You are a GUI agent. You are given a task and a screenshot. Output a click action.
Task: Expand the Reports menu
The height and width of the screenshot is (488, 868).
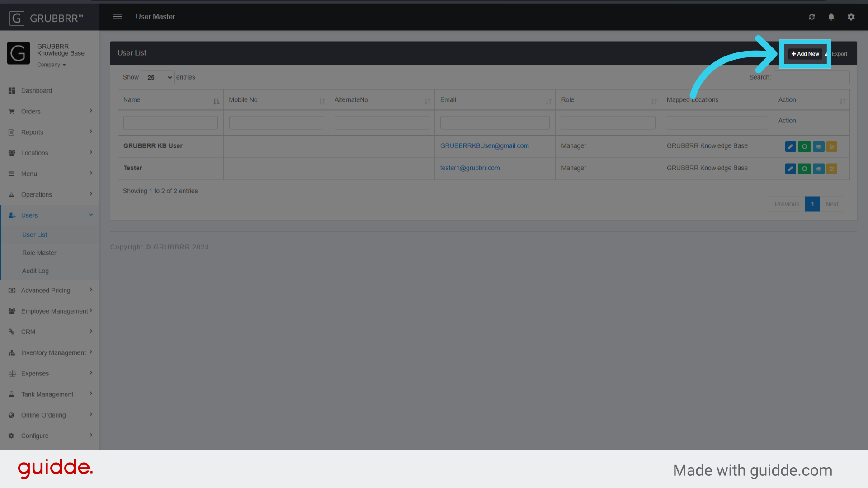[x=50, y=132]
